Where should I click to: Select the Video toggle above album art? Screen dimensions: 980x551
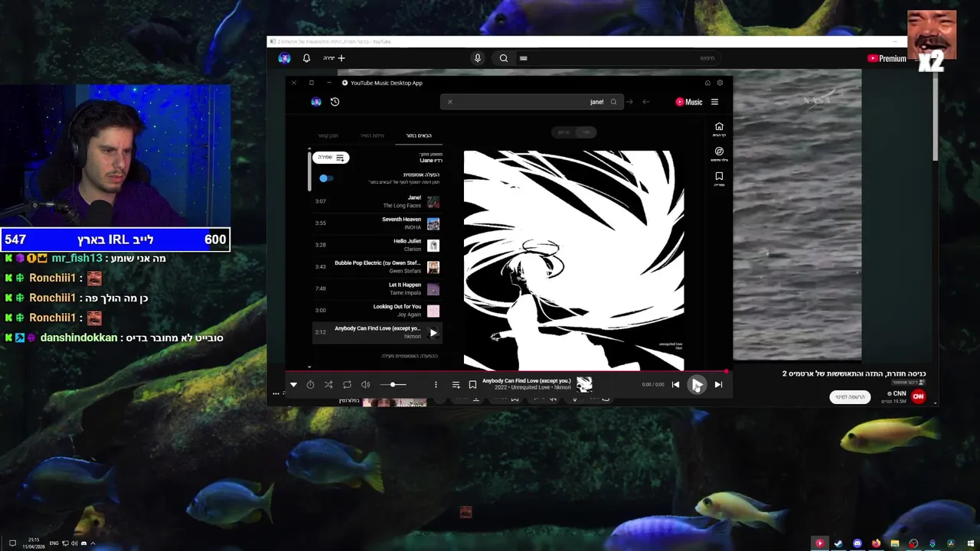tap(563, 132)
